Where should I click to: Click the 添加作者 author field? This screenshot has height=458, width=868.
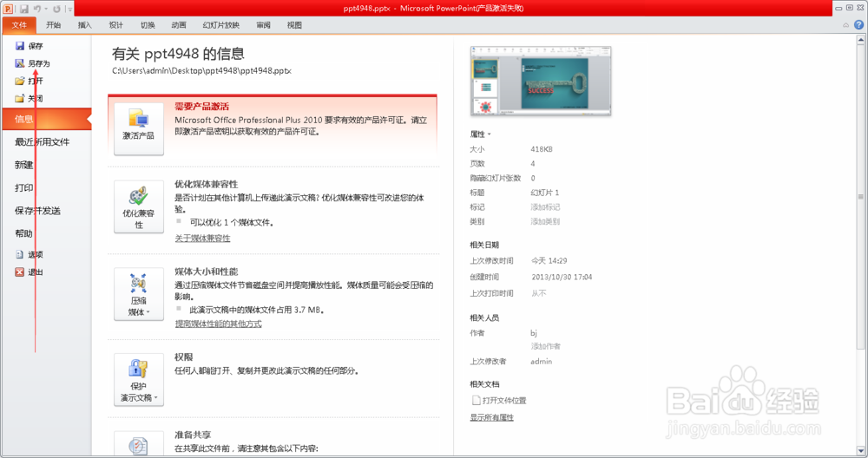[545, 346]
